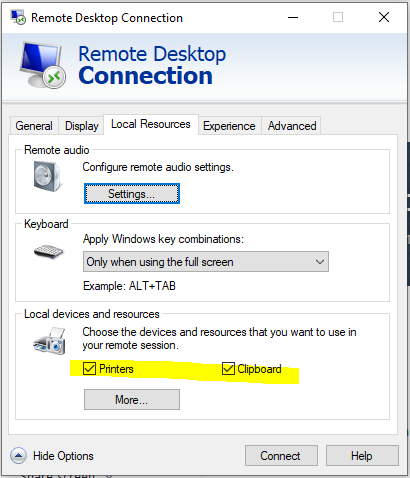Click the Remote Desktop title bar icon
410x478 pixels.
(x=18, y=17)
